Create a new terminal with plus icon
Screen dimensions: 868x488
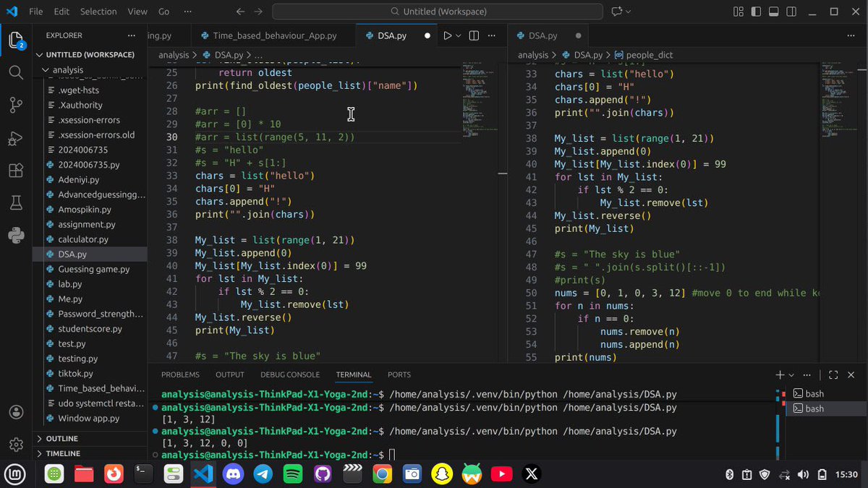tap(780, 374)
